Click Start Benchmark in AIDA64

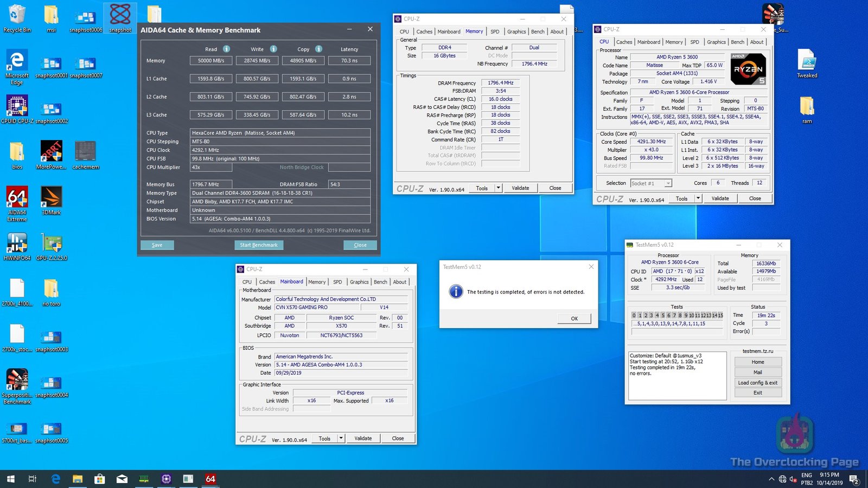click(x=259, y=245)
